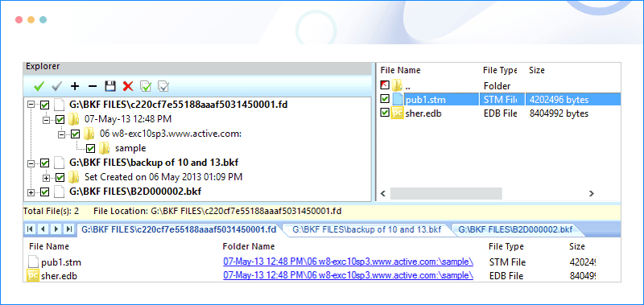
Task: Click the folder icon beside 07-May-13 12:48 PM
Action: pyautogui.click(x=73, y=119)
